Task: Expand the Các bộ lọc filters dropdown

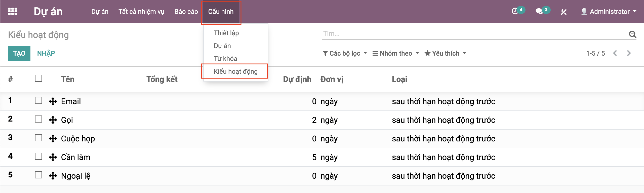Action: coord(345,53)
